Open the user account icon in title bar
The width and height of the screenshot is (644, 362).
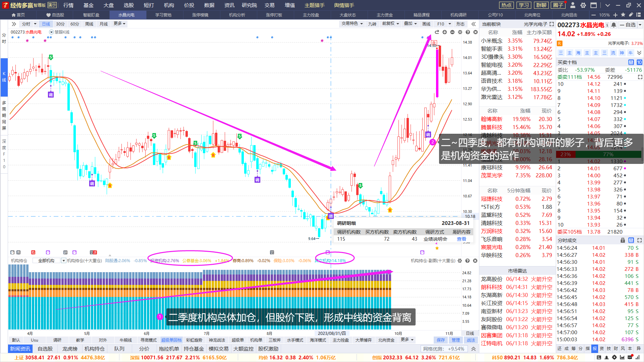tap(573, 5)
